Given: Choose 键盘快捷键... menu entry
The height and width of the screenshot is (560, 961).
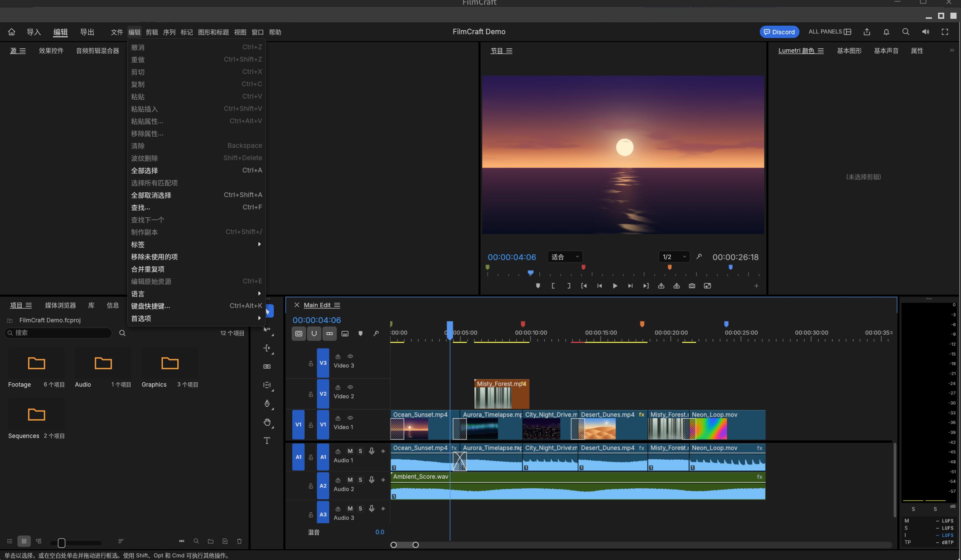Looking at the screenshot, I should [197, 306].
